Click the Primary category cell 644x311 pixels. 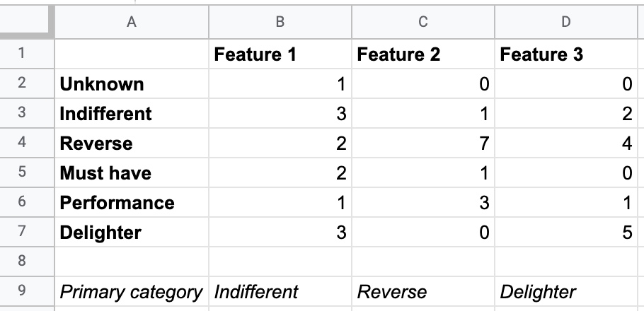(132, 291)
